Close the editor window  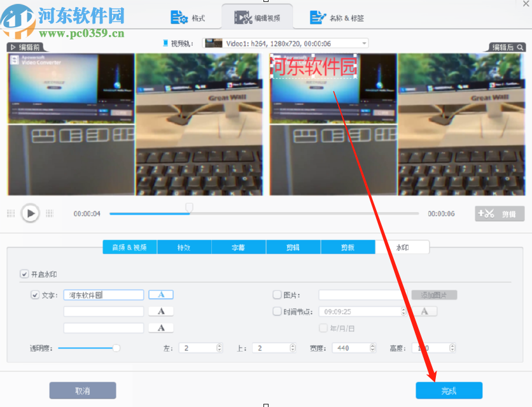[526, 3]
